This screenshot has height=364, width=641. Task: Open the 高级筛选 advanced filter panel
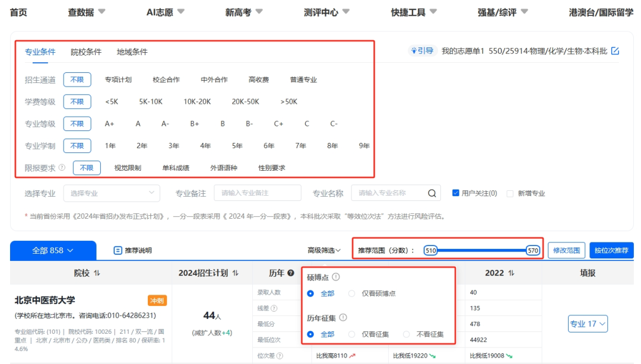pos(323,250)
